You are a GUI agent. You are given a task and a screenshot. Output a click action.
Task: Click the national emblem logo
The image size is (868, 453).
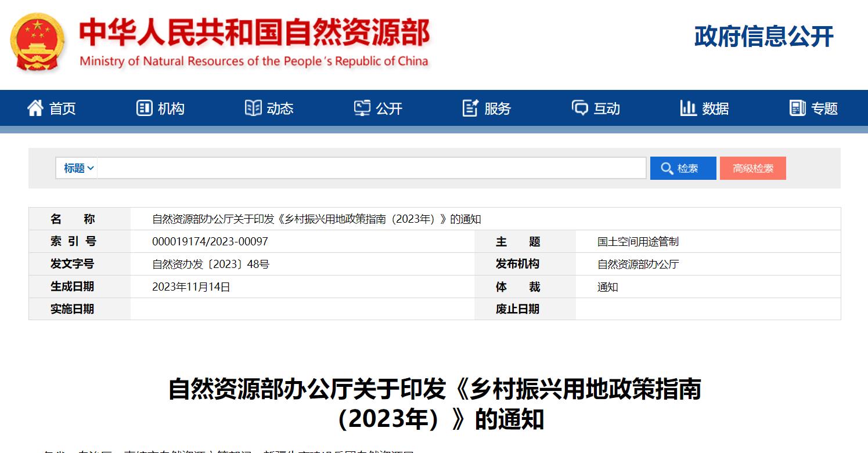click(37, 42)
